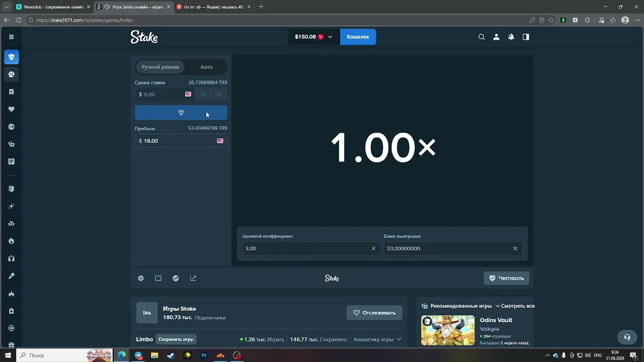This screenshot has width=644, height=362.
Task: Show hidden system tray icons
Action: 547,355
